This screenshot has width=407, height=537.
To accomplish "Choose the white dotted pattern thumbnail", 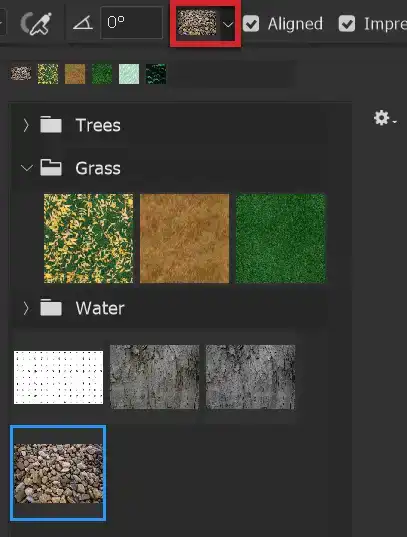I will (x=58, y=377).
